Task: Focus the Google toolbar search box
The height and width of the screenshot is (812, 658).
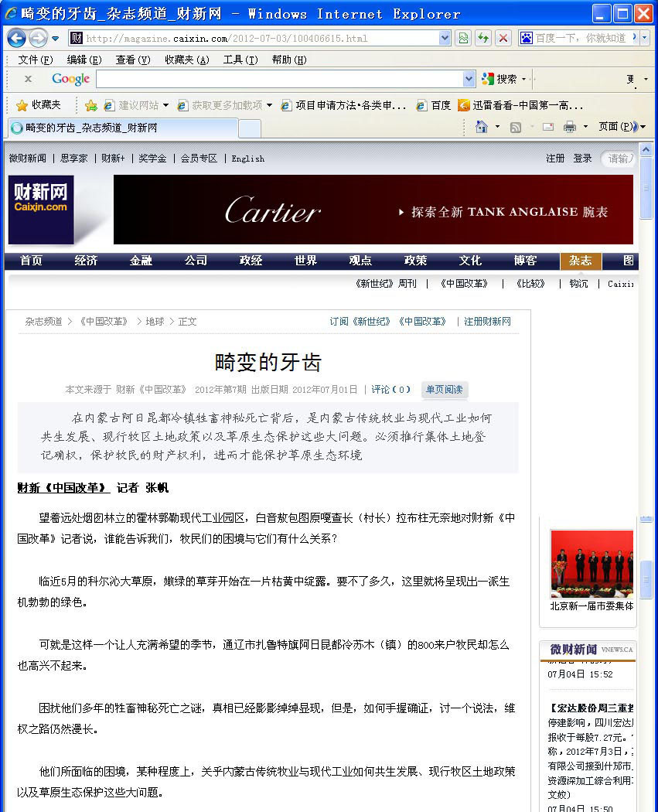Action: 280,79
